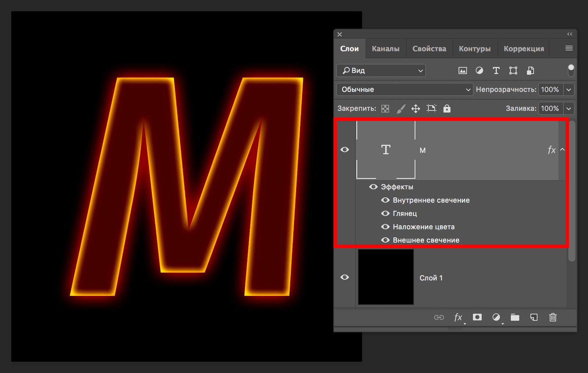Turn off layer filtering switch
The image size is (588, 373).
(x=571, y=70)
